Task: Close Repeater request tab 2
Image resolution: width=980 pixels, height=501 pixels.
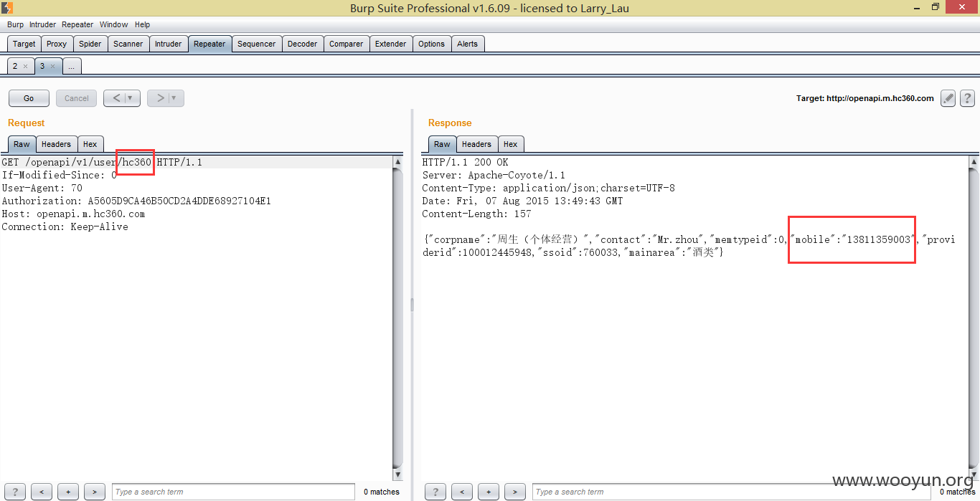Action: 25,66
